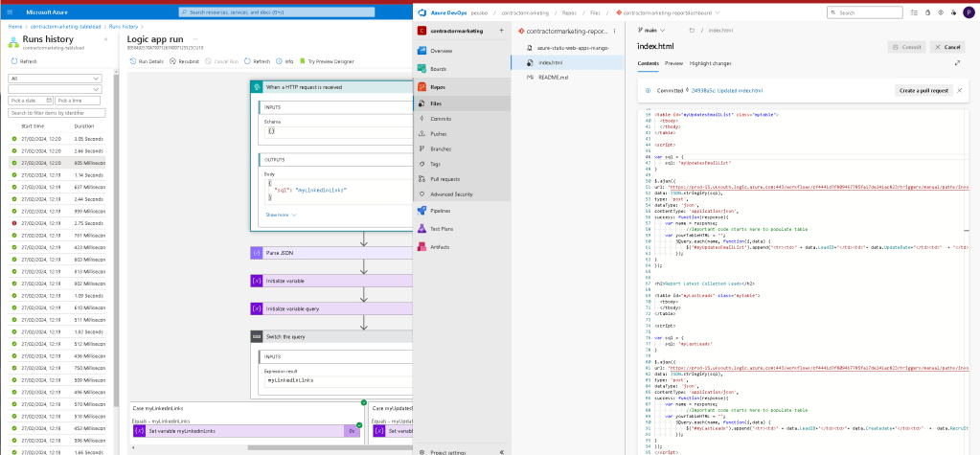980x455 pixels.
Task: Switch to the Preview tab
Action: 673,63
